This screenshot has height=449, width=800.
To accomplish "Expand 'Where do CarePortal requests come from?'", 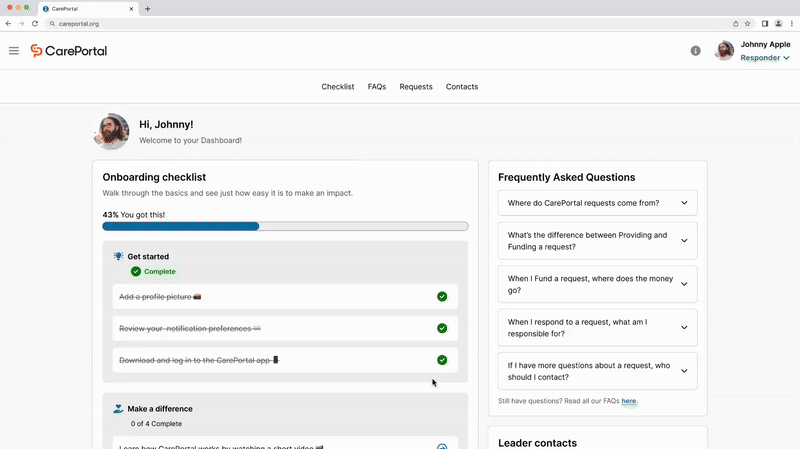I will tap(597, 203).
